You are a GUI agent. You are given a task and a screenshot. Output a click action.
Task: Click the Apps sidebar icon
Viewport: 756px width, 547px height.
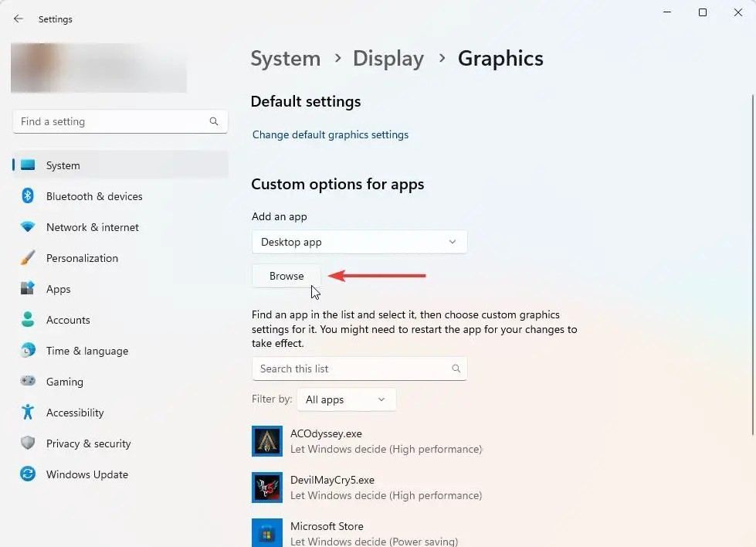[28, 289]
